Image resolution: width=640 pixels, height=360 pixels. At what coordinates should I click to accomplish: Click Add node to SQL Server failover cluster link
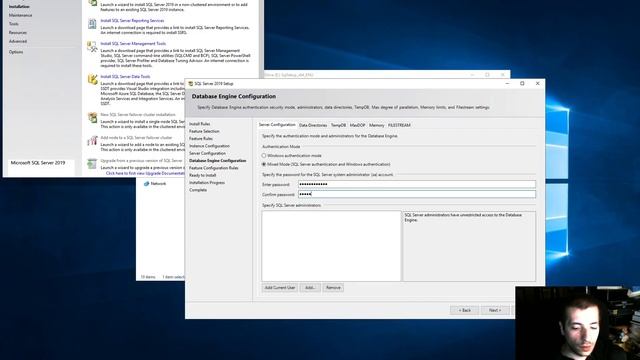tap(136, 138)
